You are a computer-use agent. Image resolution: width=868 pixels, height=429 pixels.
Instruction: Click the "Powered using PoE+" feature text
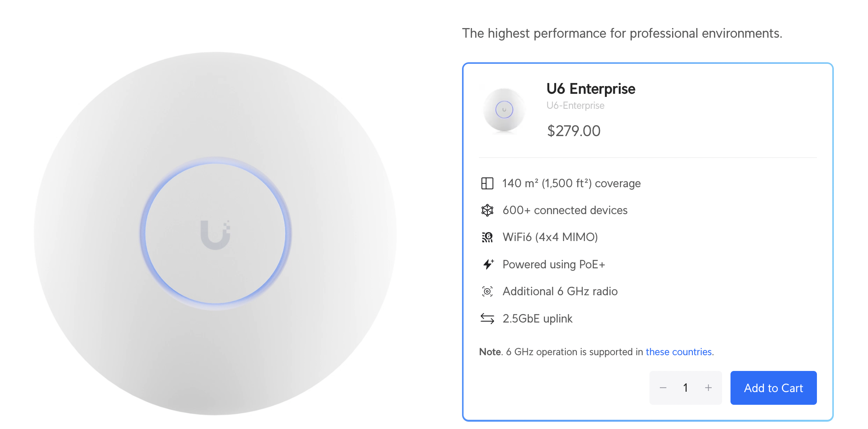click(553, 264)
